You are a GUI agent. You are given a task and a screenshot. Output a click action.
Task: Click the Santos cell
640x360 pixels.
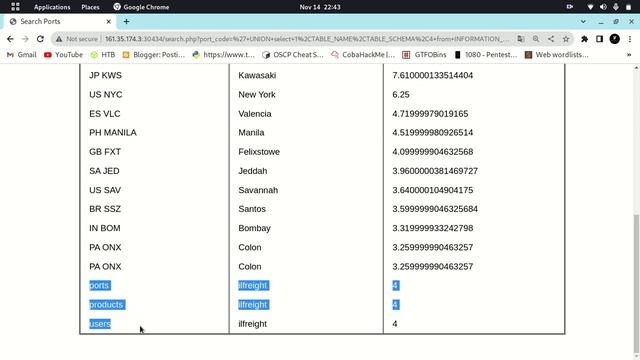[x=252, y=209]
